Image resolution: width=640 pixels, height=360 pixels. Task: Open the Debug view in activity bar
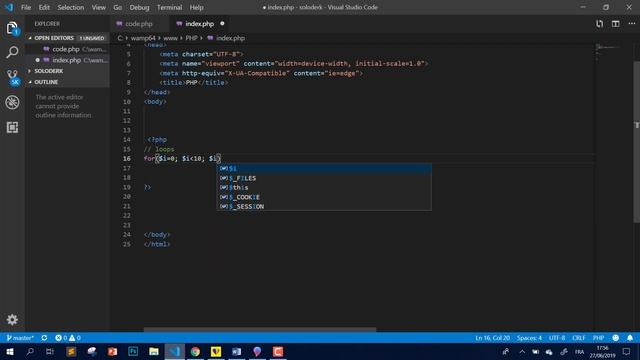[x=12, y=102]
